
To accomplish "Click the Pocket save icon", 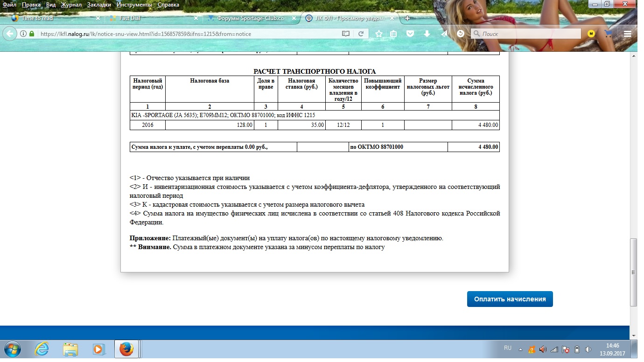I will pos(410,34).
